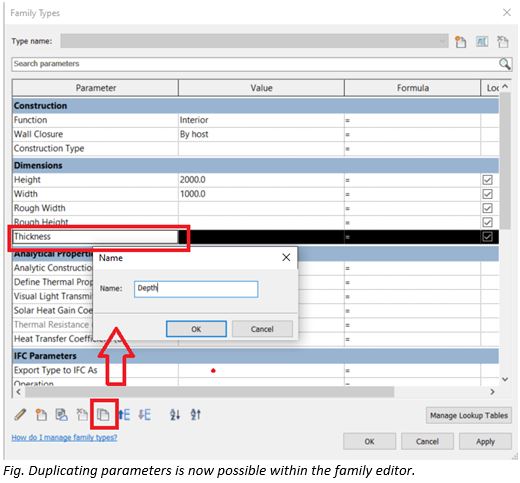
Task: Click the Value column header
Action: [x=261, y=88]
